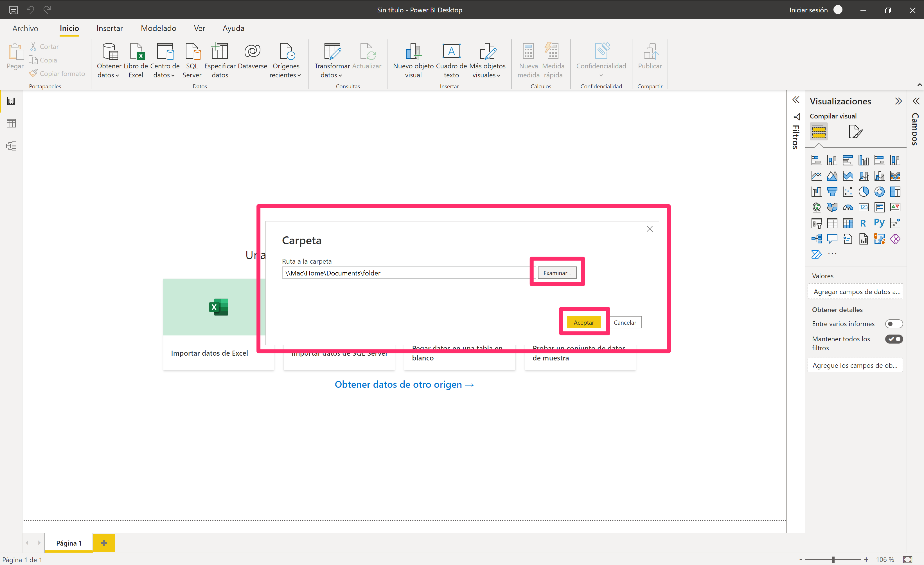Open the Data view in left sidebar
The image size is (924, 565).
[x=11, y=124]
